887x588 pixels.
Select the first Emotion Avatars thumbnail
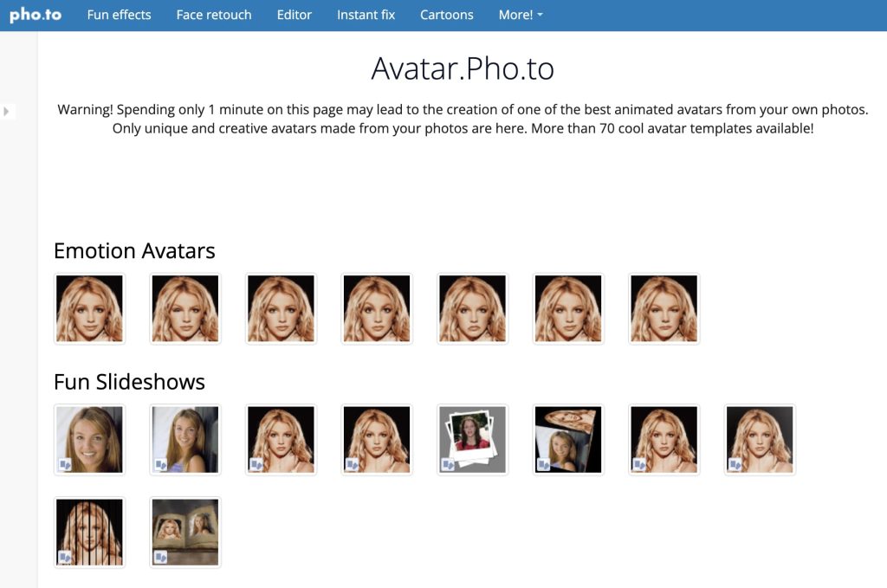coord(89,309)
